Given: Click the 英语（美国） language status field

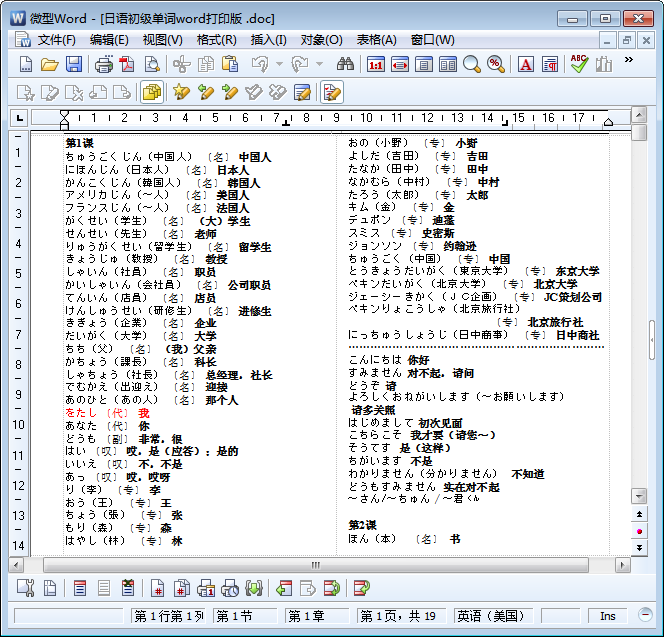Looking at the screenshot, I should pyautogui.click(x=493, y=616).
